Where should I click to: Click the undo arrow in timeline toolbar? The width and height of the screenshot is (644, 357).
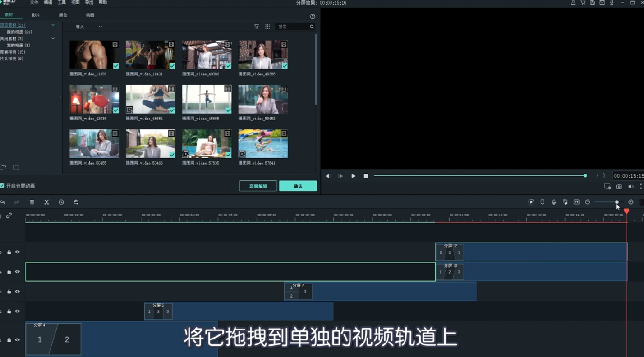[3, 202]
